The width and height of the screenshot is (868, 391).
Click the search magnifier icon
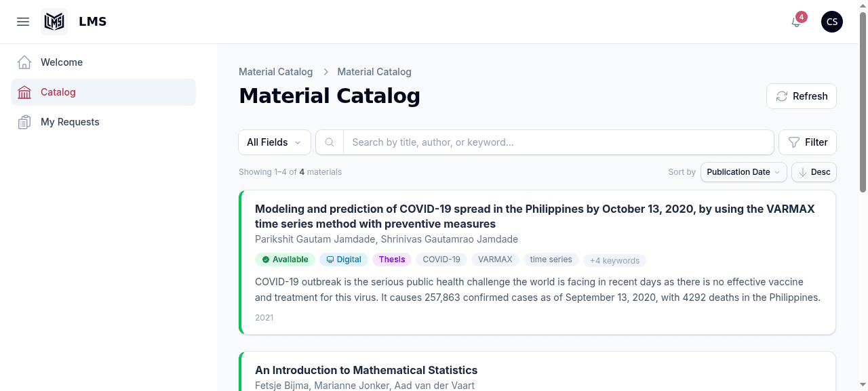330,142
